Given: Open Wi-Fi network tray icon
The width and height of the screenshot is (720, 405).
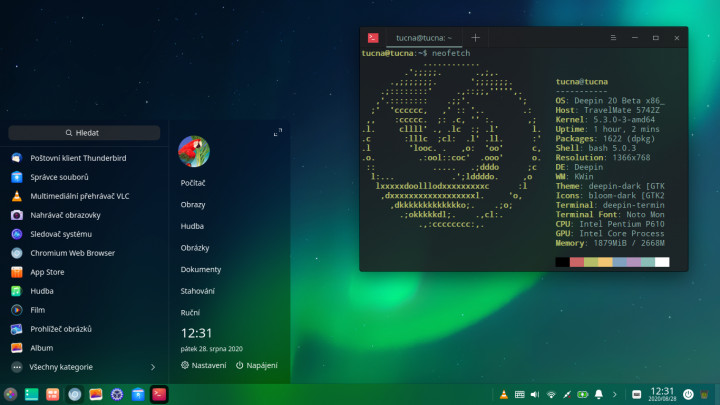Looking at the screenshot, I should click(551, 394).
